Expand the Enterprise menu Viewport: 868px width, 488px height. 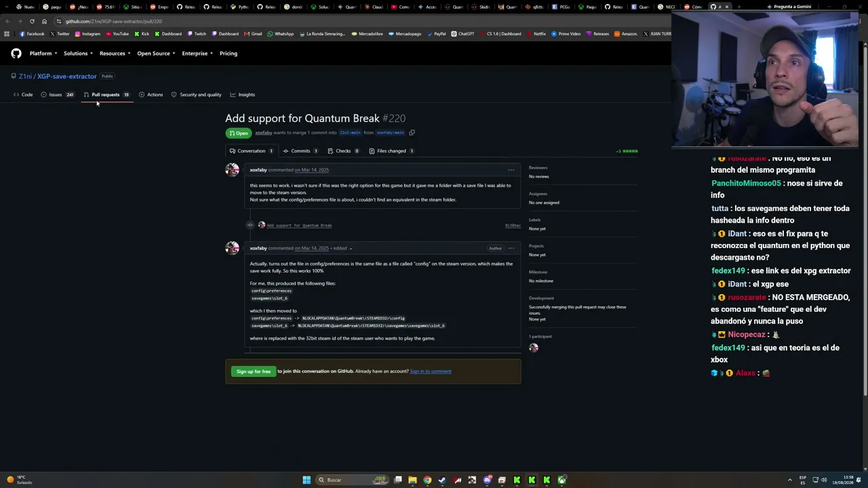click(197, 54)
